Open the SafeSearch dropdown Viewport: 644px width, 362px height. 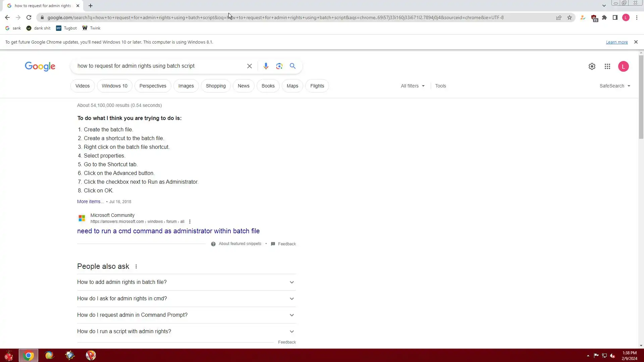(614, 86)
